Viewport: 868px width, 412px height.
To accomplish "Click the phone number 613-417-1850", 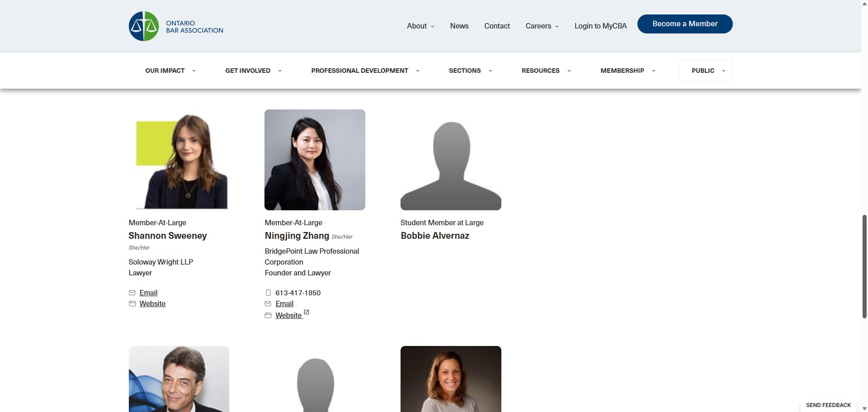I will (x=298, y=293).
